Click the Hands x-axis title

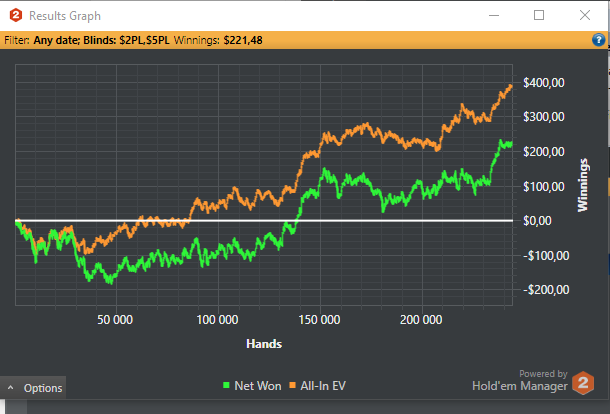tap(264, 344)
